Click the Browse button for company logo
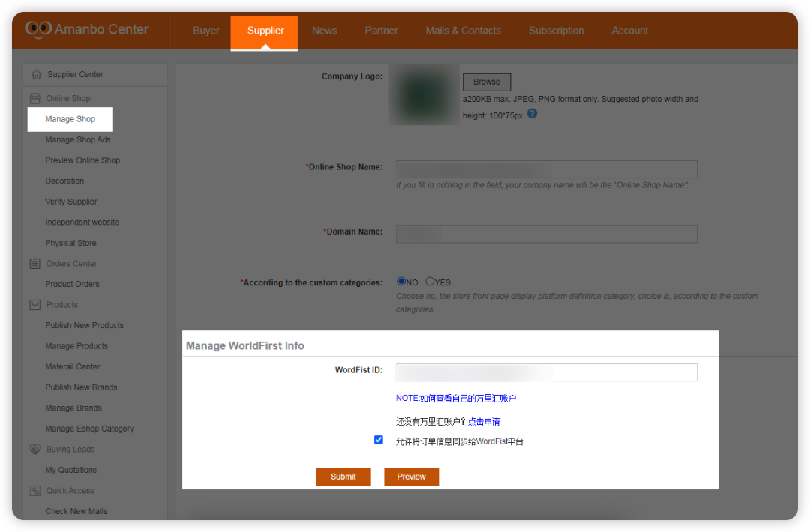This screenshot has height=532, width=810. pyautogui.click(x=487, y=82)
